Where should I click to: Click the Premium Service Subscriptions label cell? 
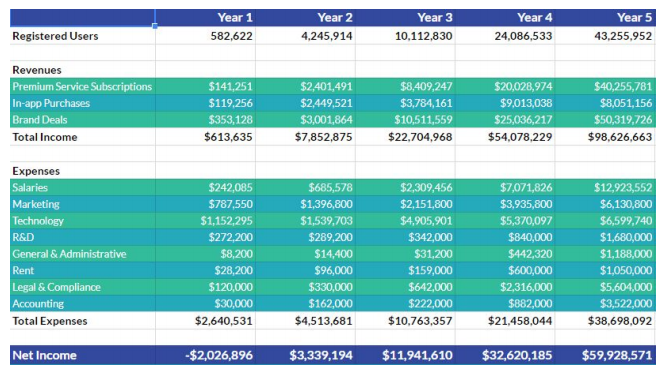coord(83,87)
